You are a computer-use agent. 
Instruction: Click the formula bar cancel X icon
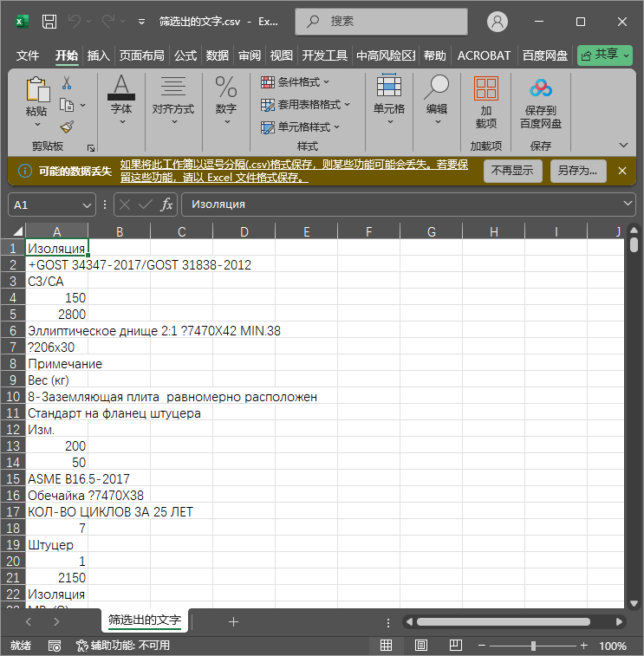click(x=125, y=205)
